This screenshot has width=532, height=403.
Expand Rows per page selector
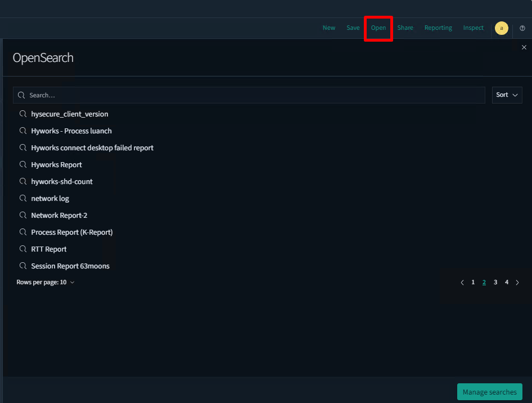click(46, 283)
